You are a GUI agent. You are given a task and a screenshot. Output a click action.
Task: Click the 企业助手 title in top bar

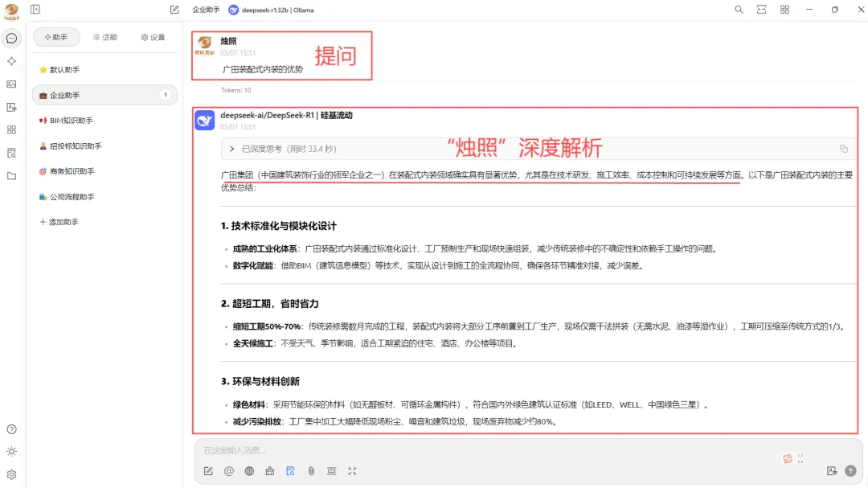206,10
